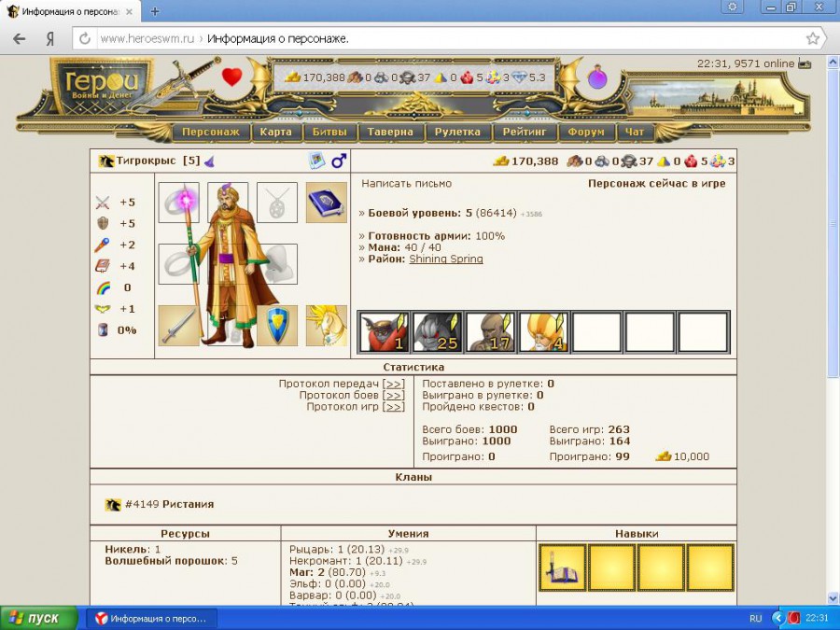This screenshot has width=840, height=630.
Task: Open the Протокол передач [>>] link
Action: click(394, 385)
